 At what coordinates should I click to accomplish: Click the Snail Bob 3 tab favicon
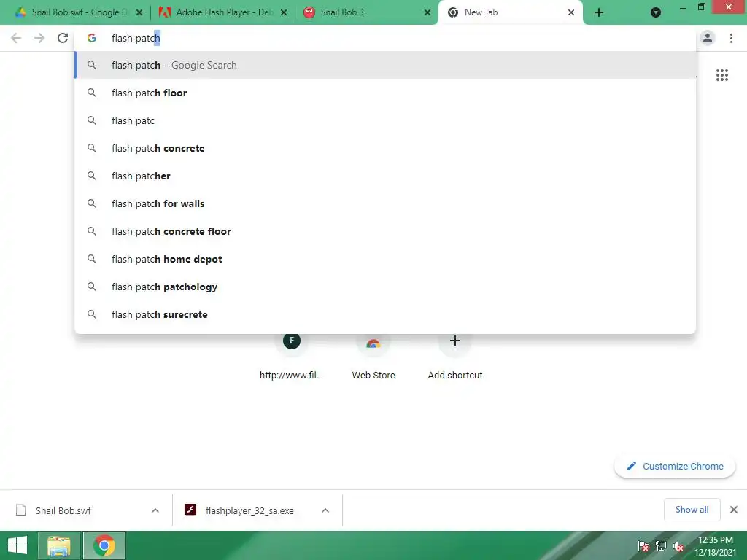click(x=309, y=12)
